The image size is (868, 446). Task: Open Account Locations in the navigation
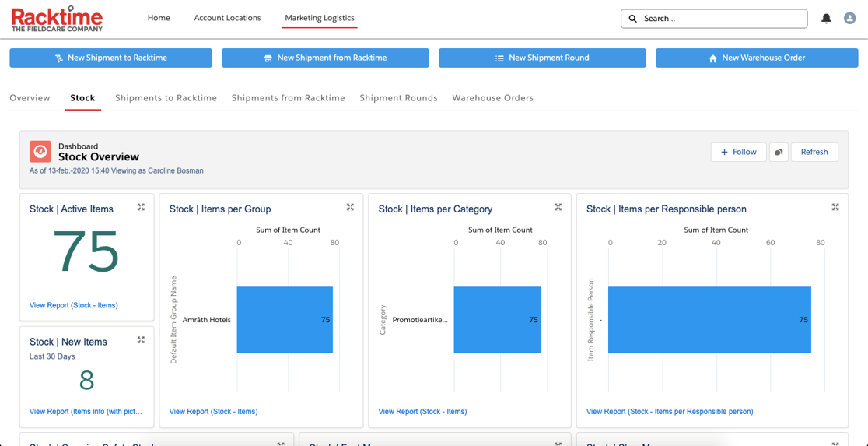(227, 18)
